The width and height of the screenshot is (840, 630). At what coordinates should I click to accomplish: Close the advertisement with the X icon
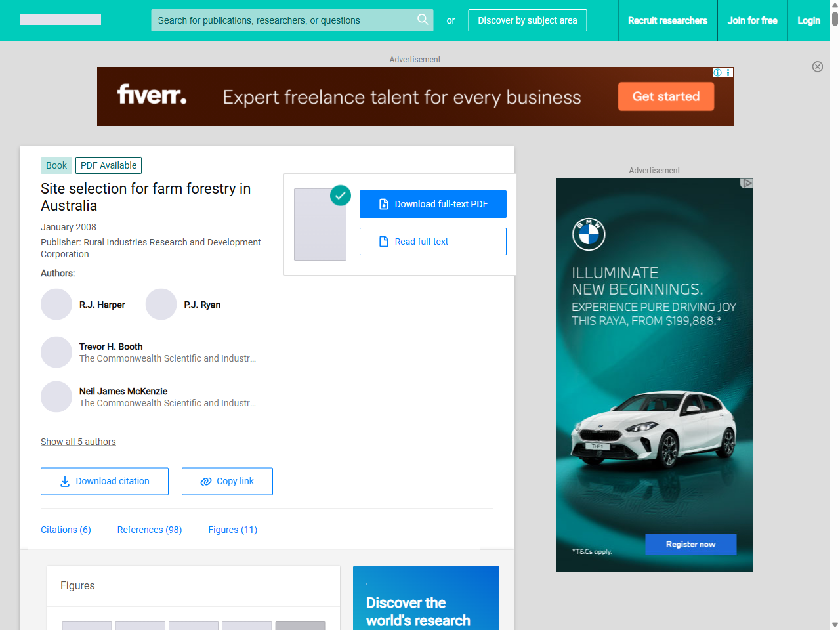click(818, 66)
